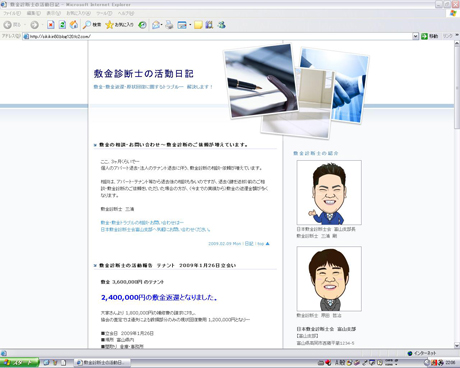
Task: Click the scrollbar up arrow
Action: 457,44
